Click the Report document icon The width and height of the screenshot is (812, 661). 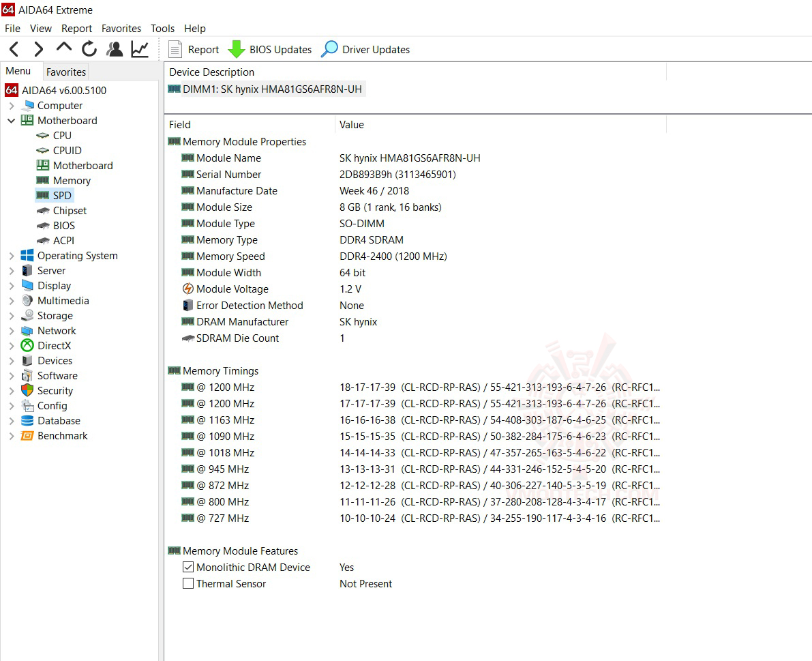coord(175,49)
